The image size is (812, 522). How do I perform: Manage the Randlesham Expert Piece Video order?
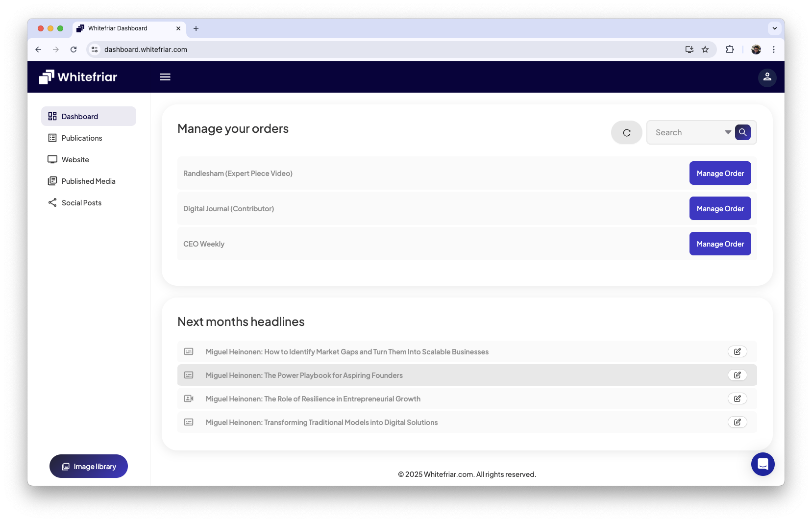coord(720,174)
